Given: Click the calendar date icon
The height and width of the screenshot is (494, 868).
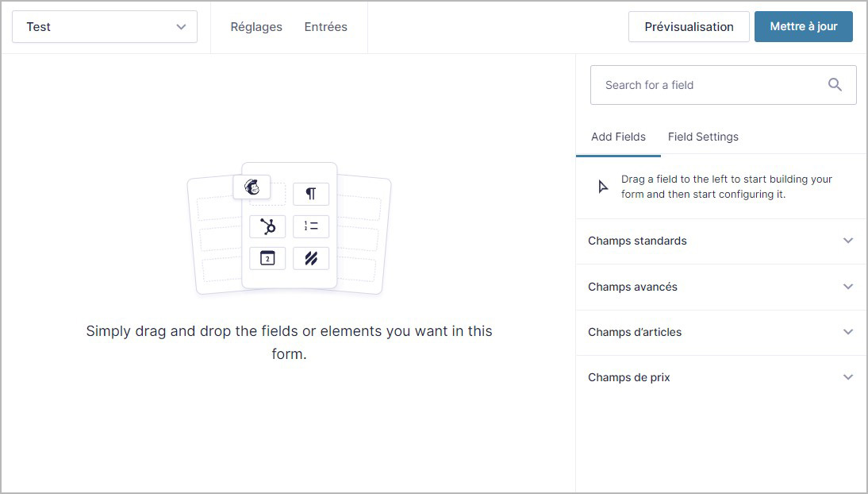Looking at the screenshot, I should (267, 258).
